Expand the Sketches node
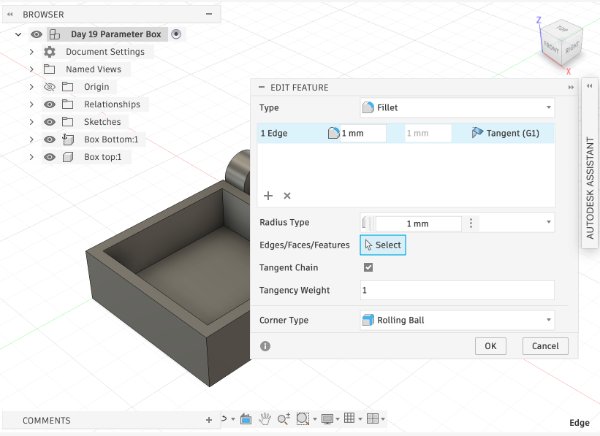The width and height of the screenshot is (600, 436). coord(32,122)
